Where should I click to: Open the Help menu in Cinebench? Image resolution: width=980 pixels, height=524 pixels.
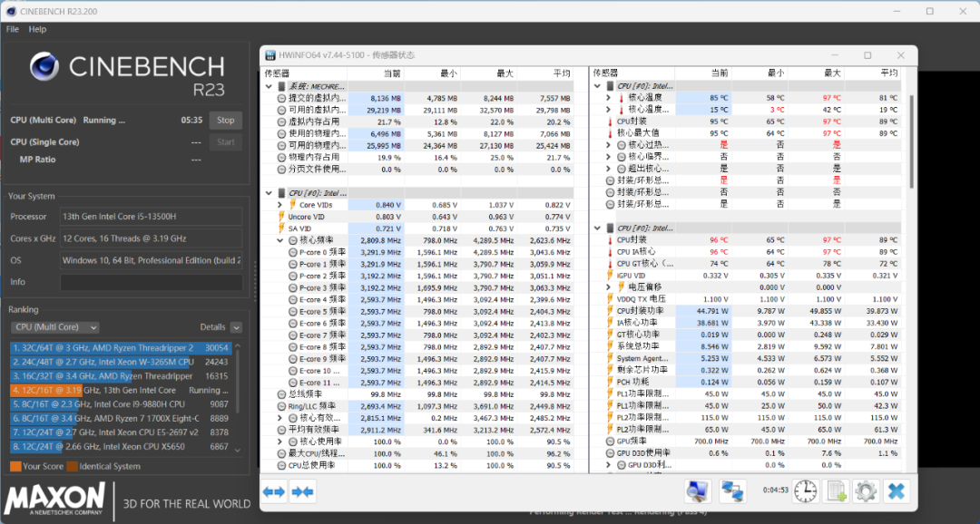37,29
